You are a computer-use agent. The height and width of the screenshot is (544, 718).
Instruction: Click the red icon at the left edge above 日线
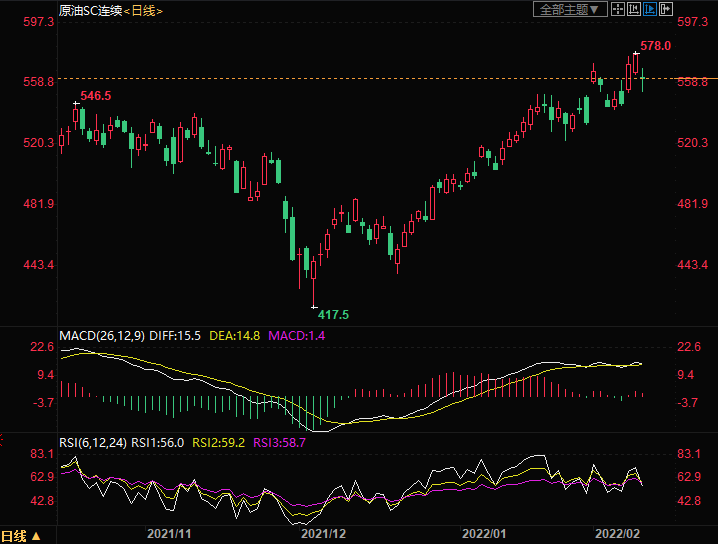click(3, 438)
